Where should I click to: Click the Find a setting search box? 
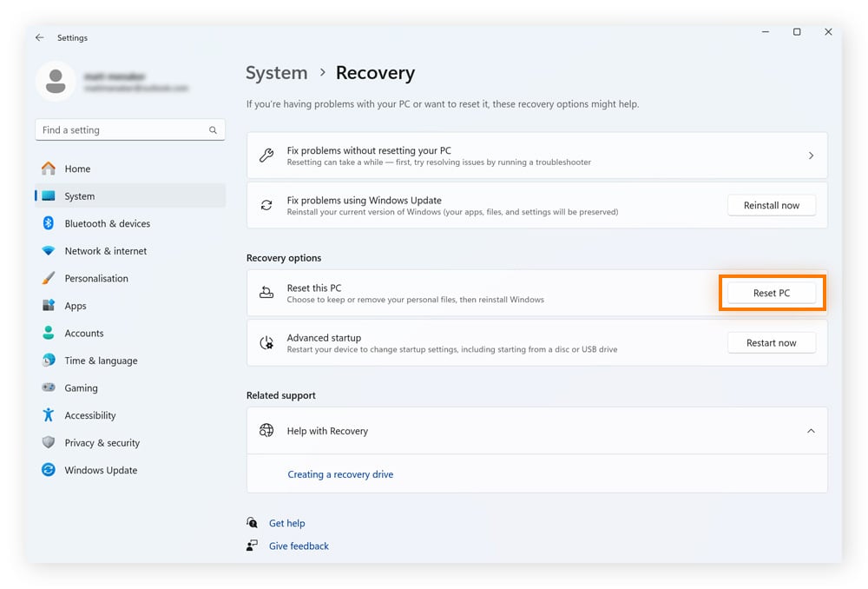coord(122,130)
